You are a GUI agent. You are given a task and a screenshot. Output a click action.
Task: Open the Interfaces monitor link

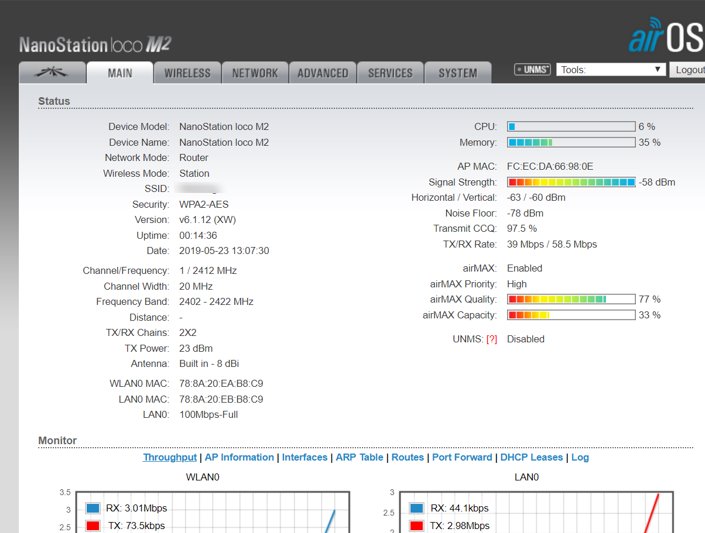[304, 457]
